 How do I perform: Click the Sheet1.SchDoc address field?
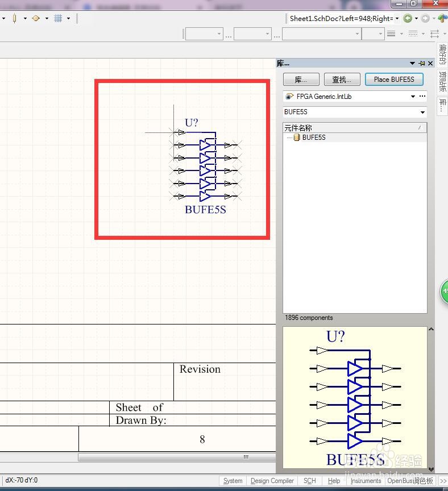341,19
